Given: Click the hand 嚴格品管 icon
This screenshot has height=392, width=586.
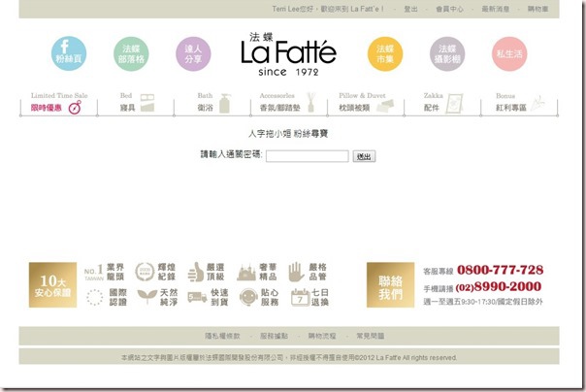Looking at the screenshot, I should 296,272.
